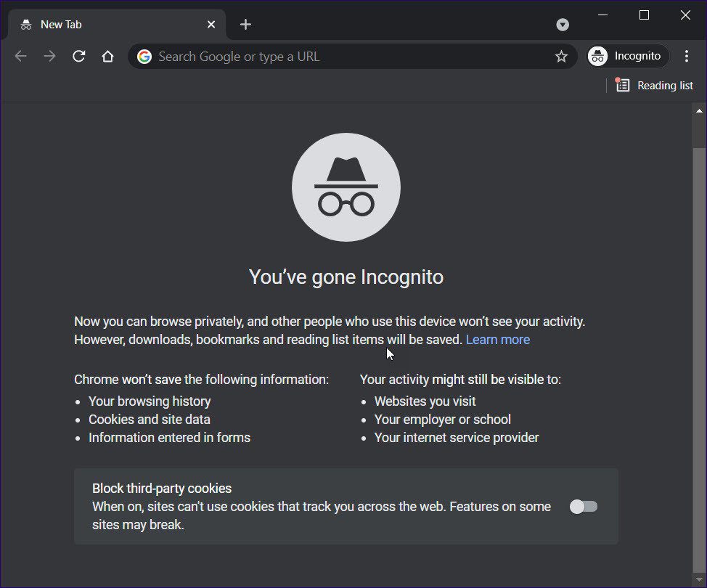This screenshot has height=588, width=707.
Task: Click the search or URL address bar
Action: point(327,56)
